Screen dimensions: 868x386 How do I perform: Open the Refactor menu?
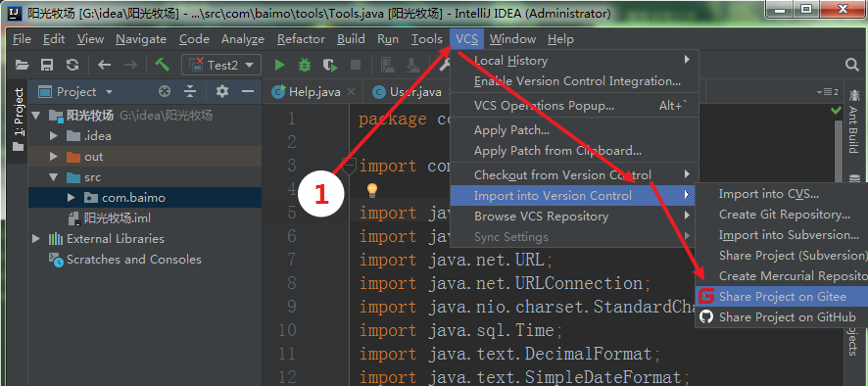point(301,39)
